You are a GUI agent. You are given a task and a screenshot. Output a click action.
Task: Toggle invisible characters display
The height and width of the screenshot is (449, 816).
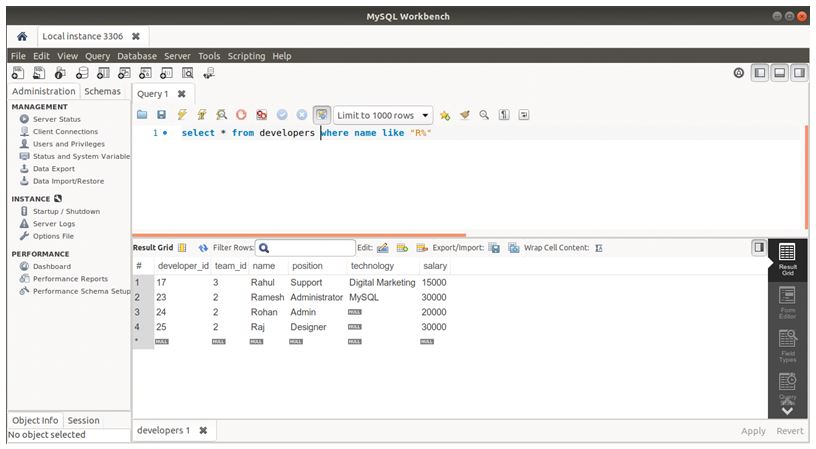[x=504, y=115]
